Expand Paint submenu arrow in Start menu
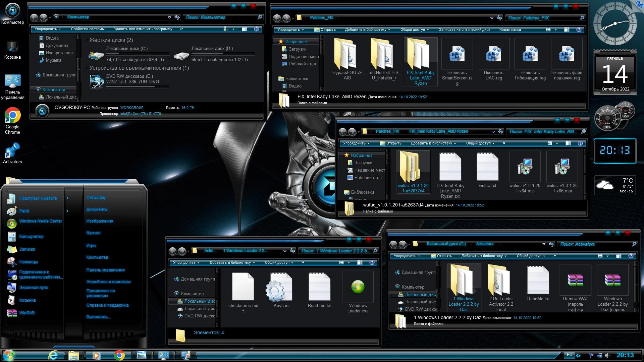This screenshot has height=362, width=644. click(67, 211)
